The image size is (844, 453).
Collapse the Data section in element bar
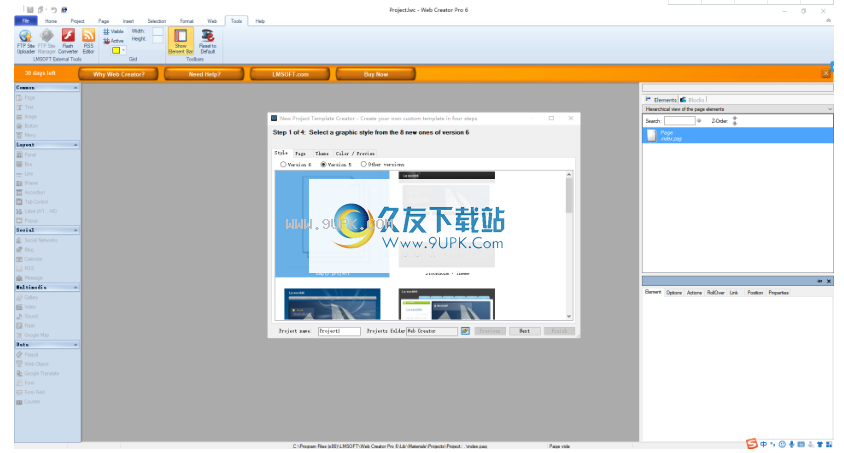(x=75, y=345)
